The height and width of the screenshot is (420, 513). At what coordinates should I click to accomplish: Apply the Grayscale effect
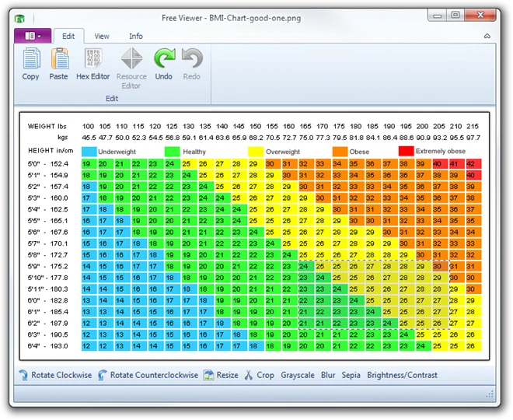[298, 375]
